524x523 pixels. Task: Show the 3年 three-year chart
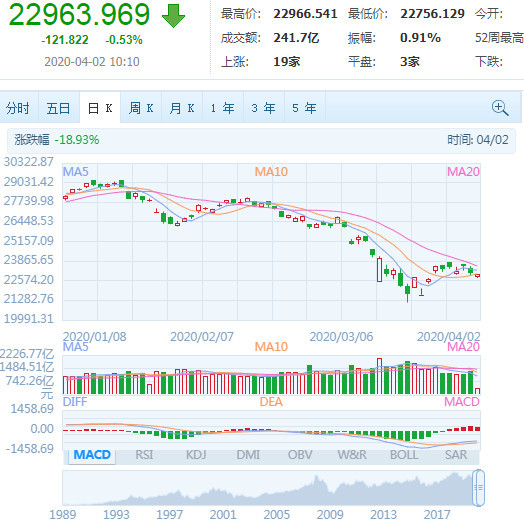tap(264, 108)
